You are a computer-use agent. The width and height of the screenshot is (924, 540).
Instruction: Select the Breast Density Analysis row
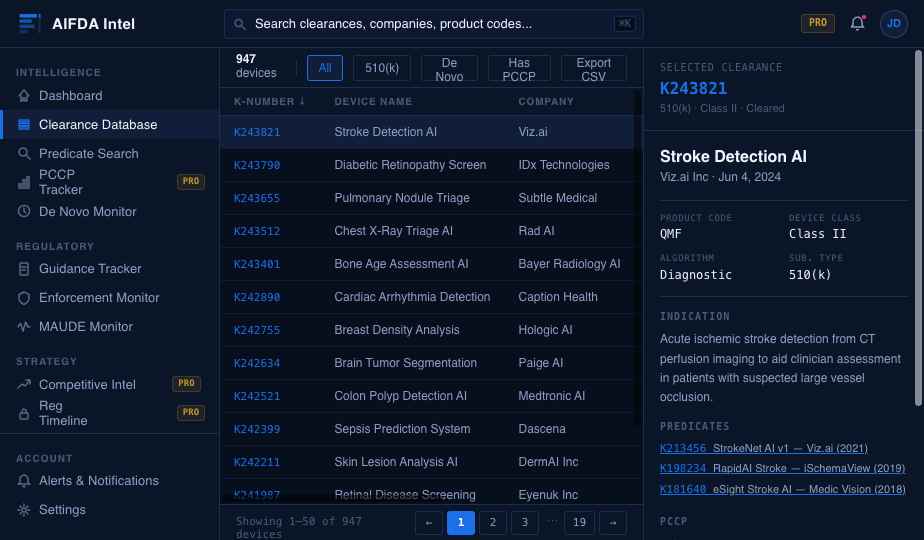[431, 330]
